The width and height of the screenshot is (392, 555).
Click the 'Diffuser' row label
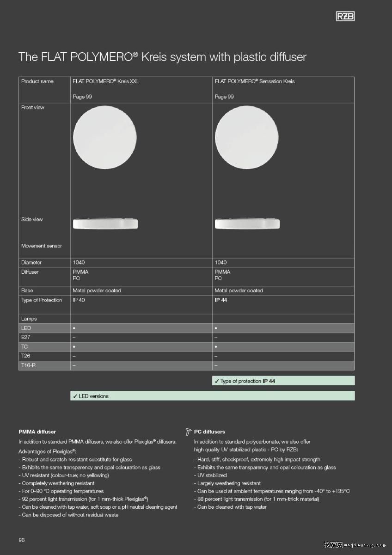[x=30, y=272]
